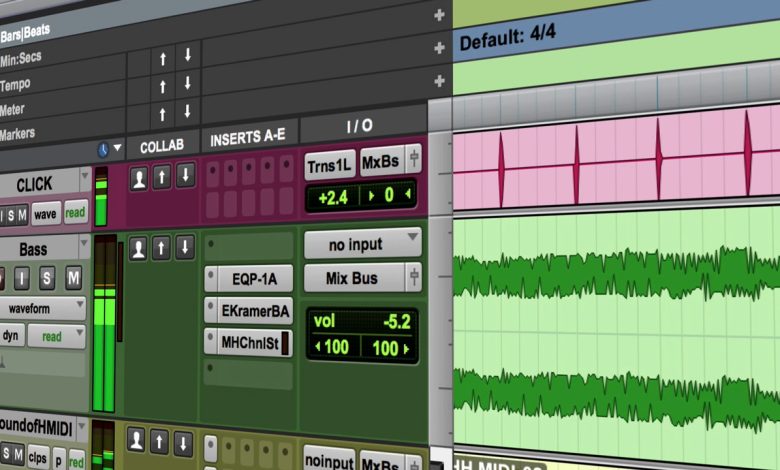The width and height of the screenshot is (780, 470).
Task: Click the Default: 4/4 meter event
Action: pos(507,37)
